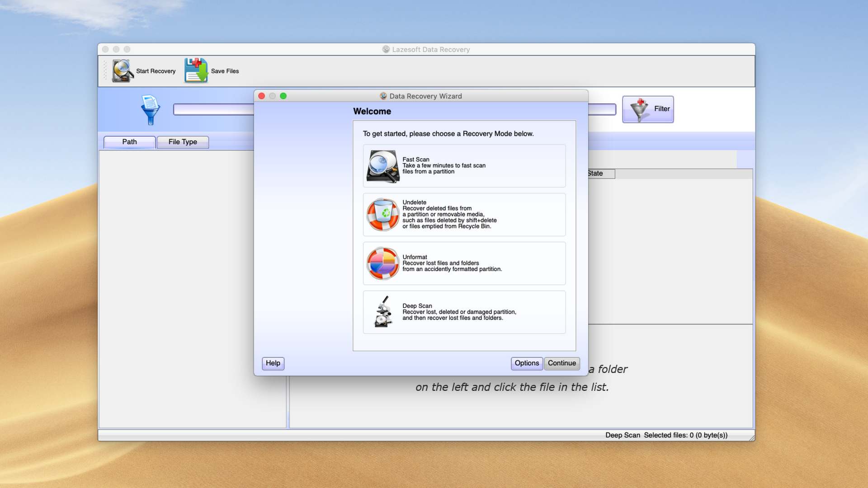
Task: Select the Unformat recovery mode icon
Action: click(x=382, y=263)
